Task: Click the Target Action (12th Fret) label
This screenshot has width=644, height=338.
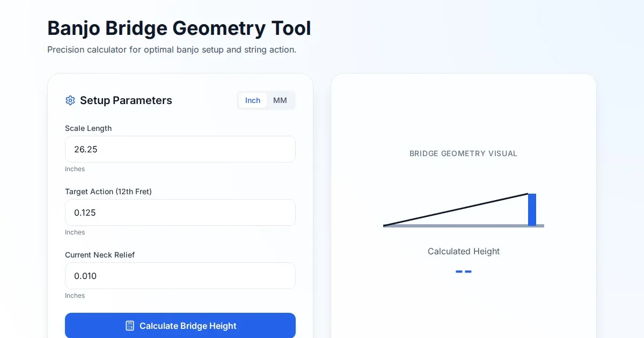Action: click(108, 192)
